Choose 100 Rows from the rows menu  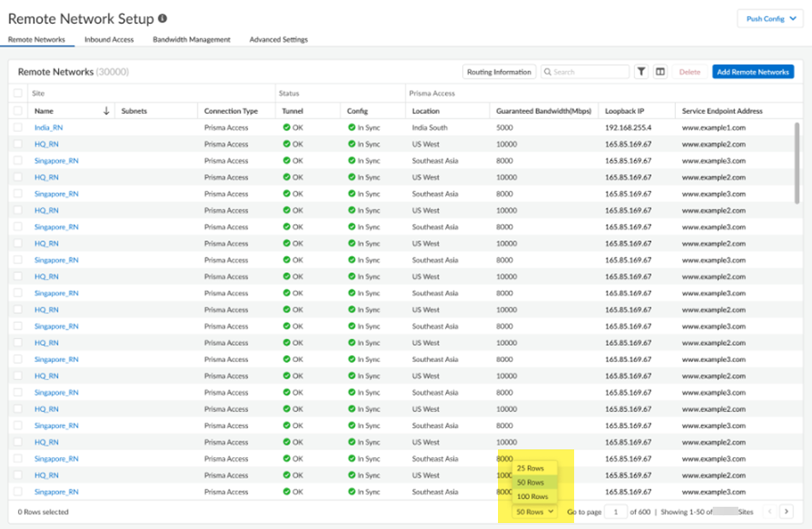click(x=532, y=496)
